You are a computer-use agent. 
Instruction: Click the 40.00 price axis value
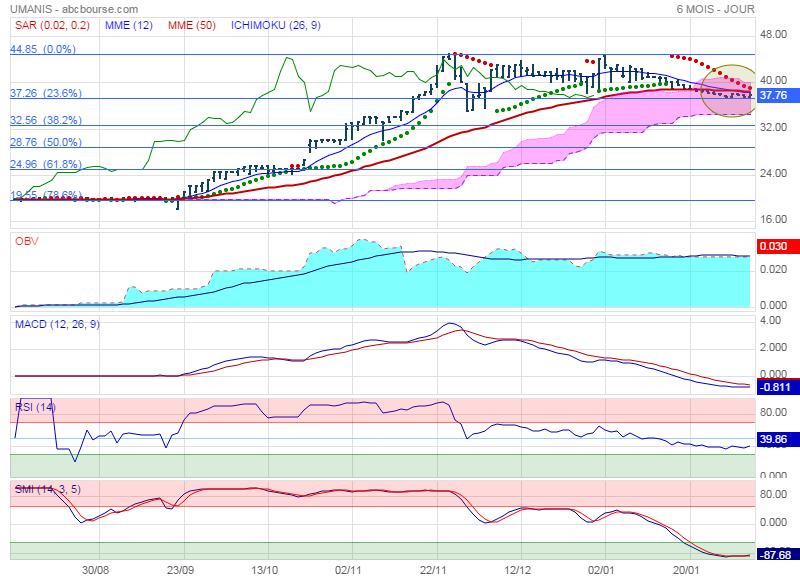773,80
